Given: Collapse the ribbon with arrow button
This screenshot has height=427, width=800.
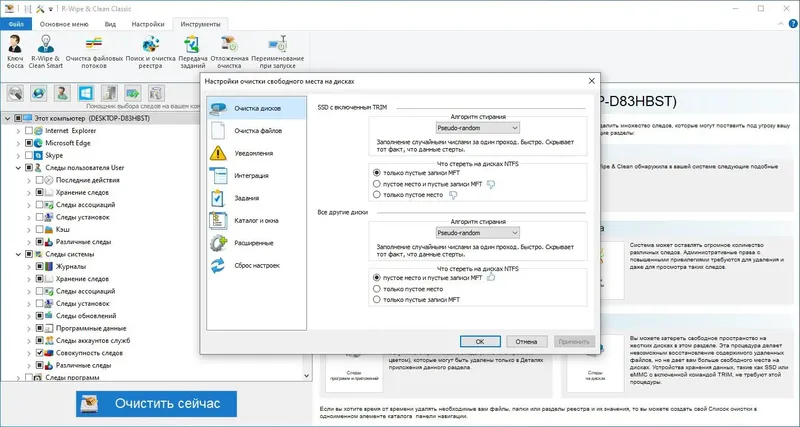Looking at the screenshot, I should point(781,23).
